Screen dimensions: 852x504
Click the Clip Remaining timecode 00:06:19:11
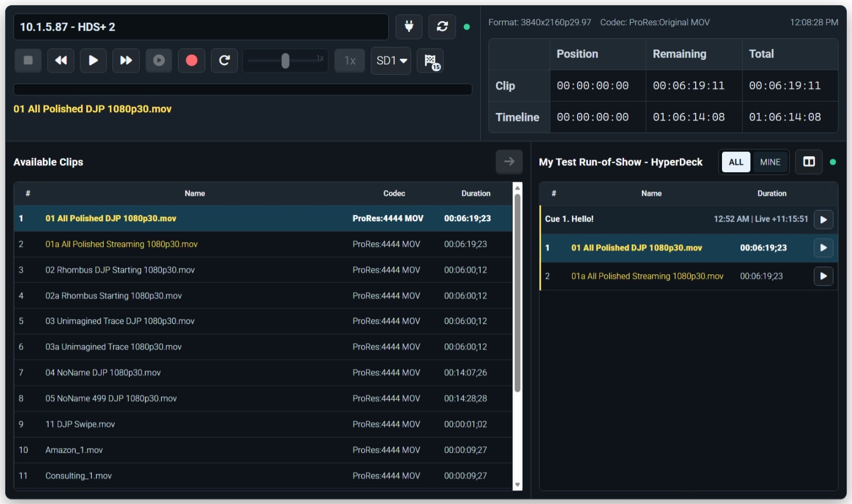pyautogui.click(x=688, y=86)
